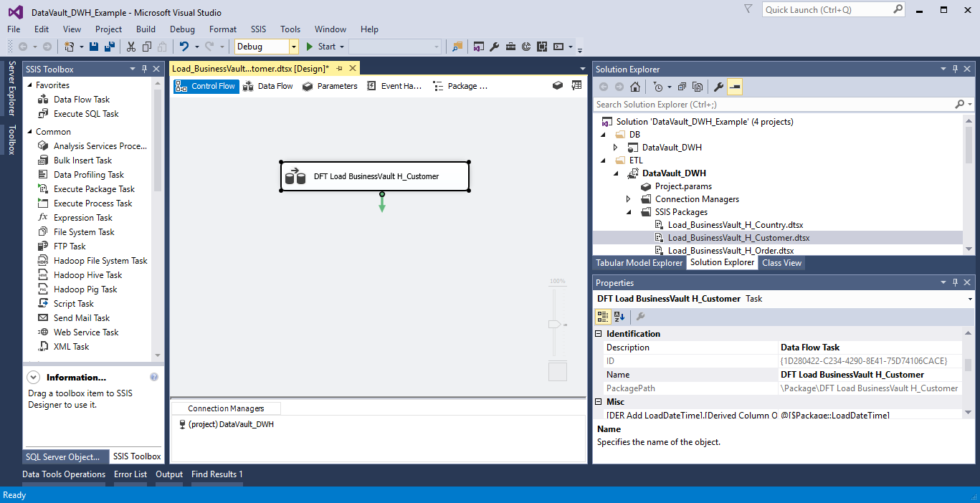980x503 pixels.
Task: Toggle Alphabetical sort in the Properties panel
Action: 619,317
